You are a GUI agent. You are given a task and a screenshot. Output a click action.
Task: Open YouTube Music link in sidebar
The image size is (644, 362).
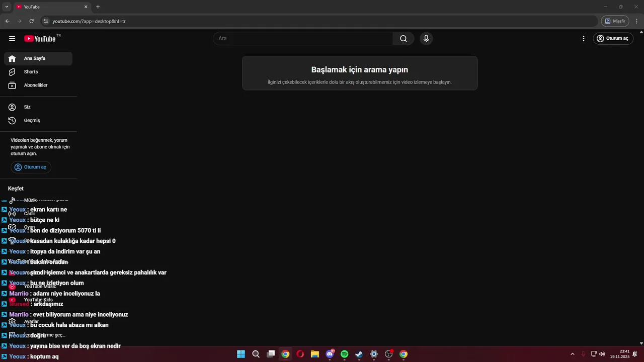(x=38, y=287)
